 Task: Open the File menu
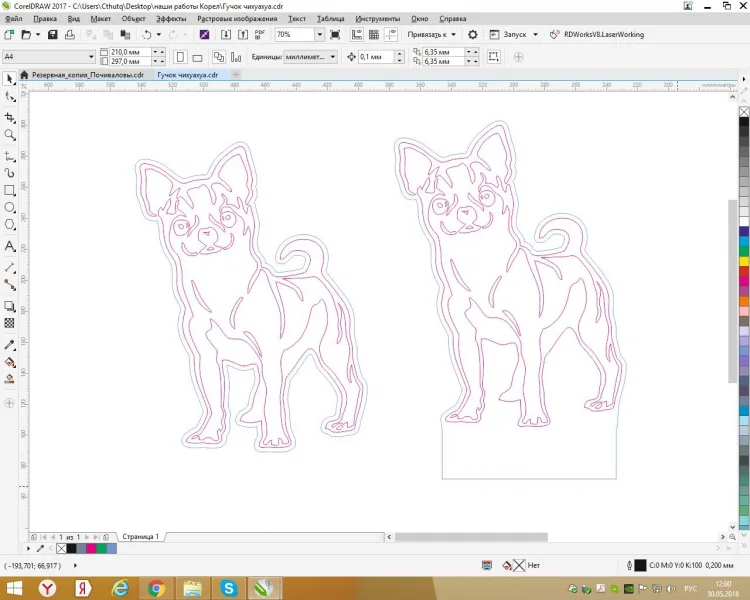click(x=13, y=19)
